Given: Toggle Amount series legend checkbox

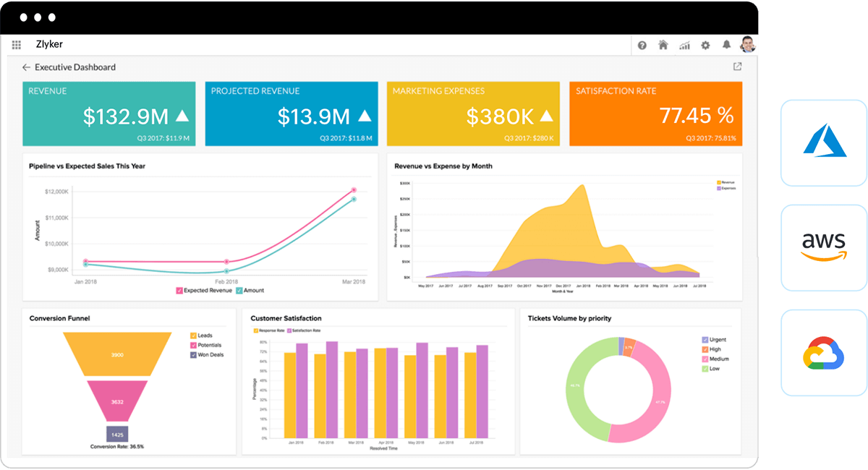Looking at the screenshot, I should (239, 291).
